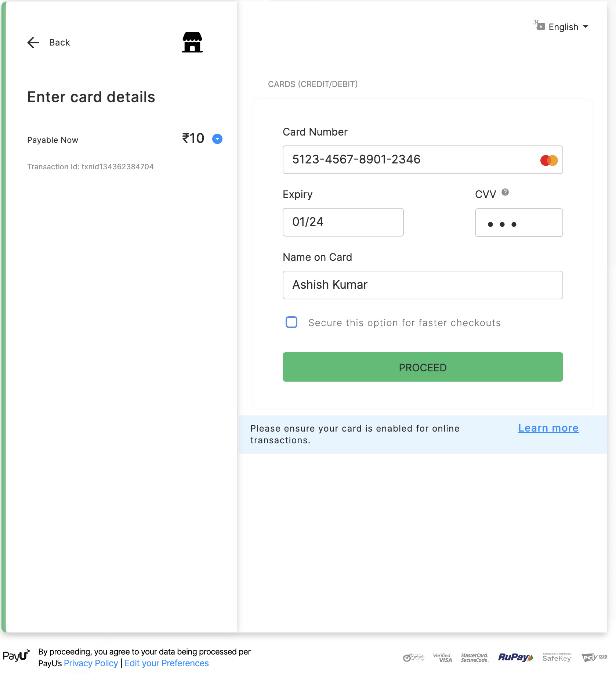Click the PROCEED button

(x=423, y=367)
